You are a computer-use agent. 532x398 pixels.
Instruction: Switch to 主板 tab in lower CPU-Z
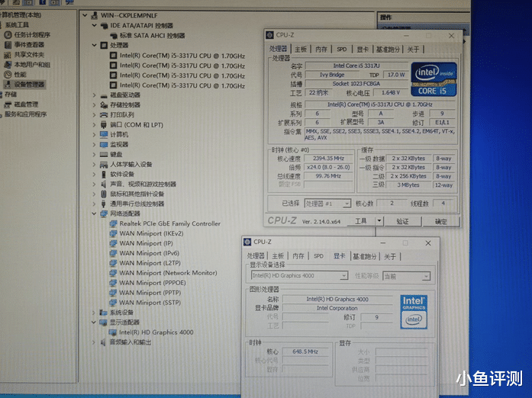point(278,256)
